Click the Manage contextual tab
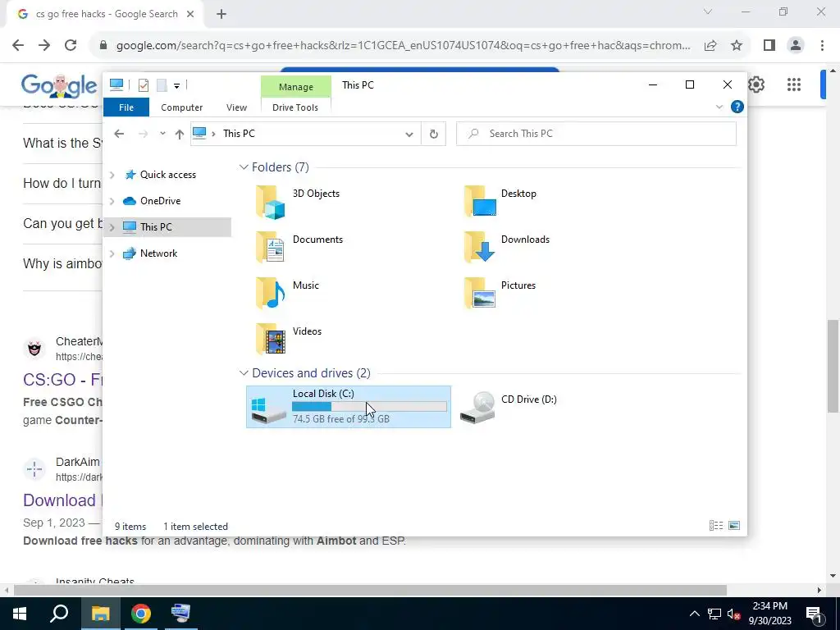 click(x=295, y=87)
